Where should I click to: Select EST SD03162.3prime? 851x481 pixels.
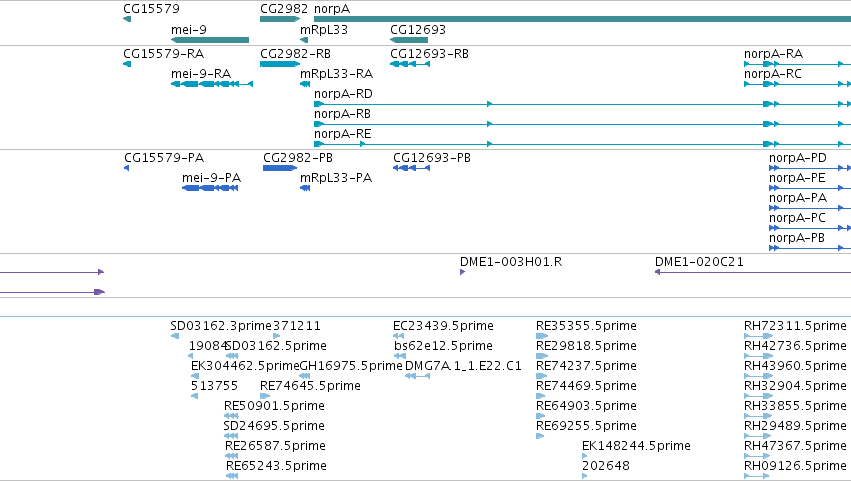point(221,326)
